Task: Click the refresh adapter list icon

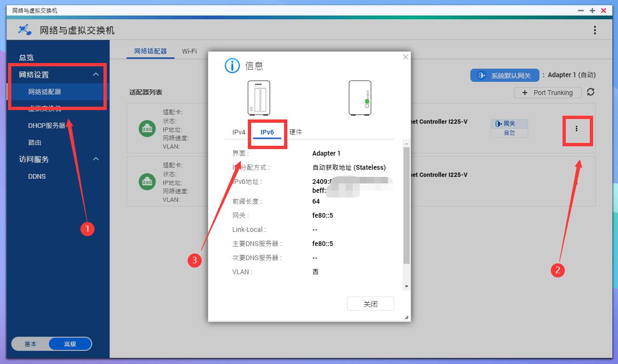Action: point(591,93)
